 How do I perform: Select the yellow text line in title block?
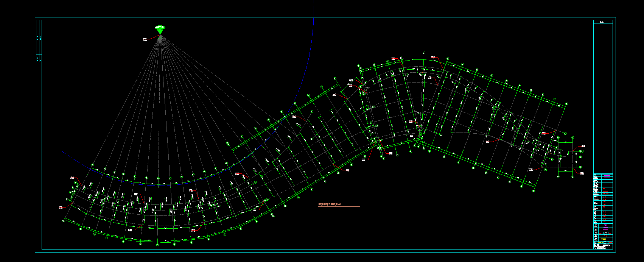604,239
